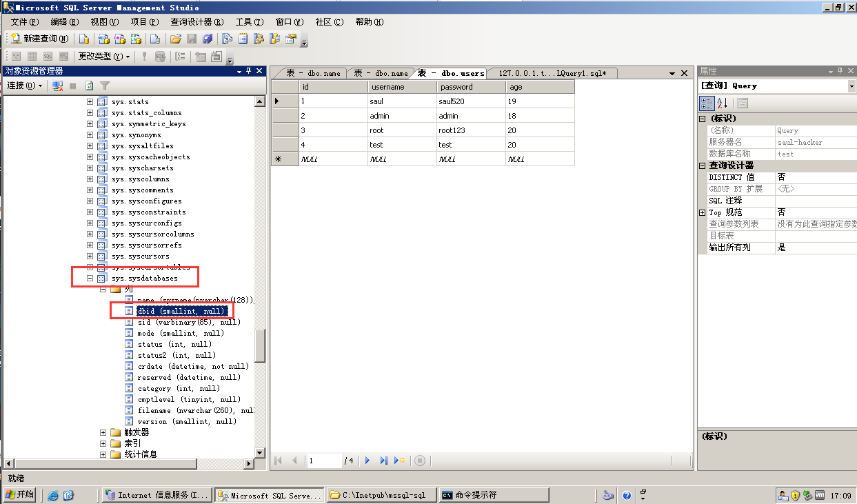Click the Alphabetical sort icon in Properties
This screenshot has width=857, height=504.
click(723, 103)
